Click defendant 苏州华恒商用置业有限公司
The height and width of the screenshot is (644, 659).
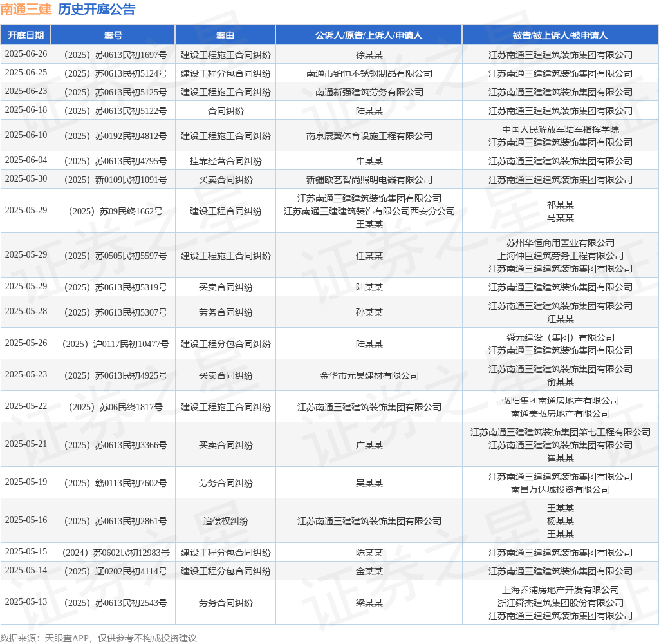pos(561,242)
